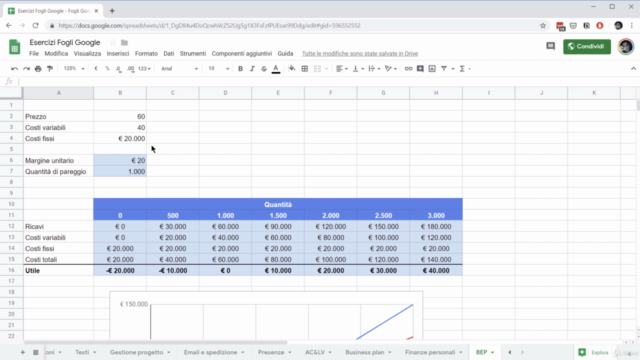Open the text wrapping dropdown
Image resolution: width=640 pixels, height=360 pixels.
click(374, 69)
